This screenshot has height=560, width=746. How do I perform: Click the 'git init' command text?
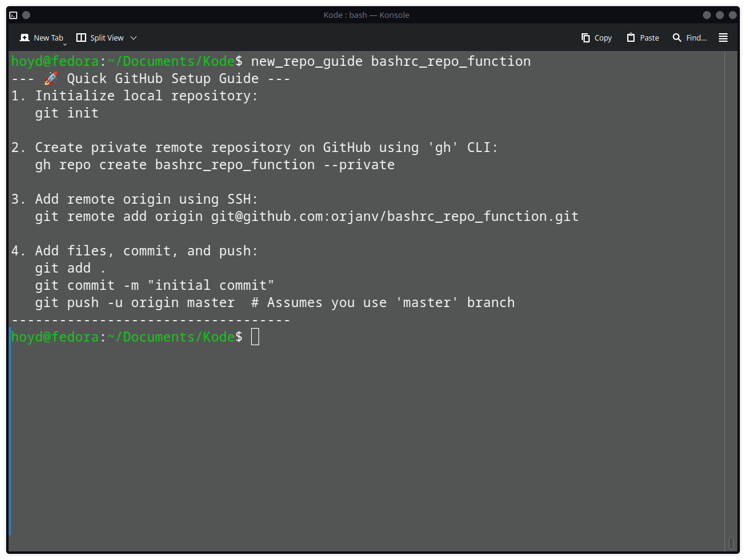(66, 113)
